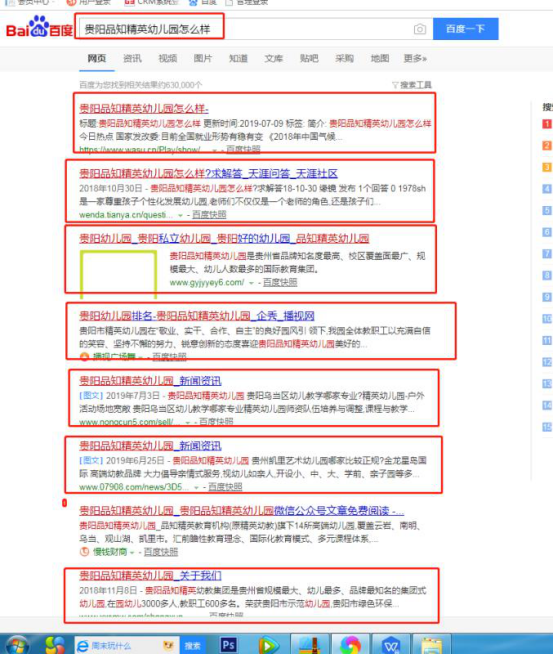This screenshot has width=554, height=654.
Task: Click the Baidu logo
Action: coord(39,28)
